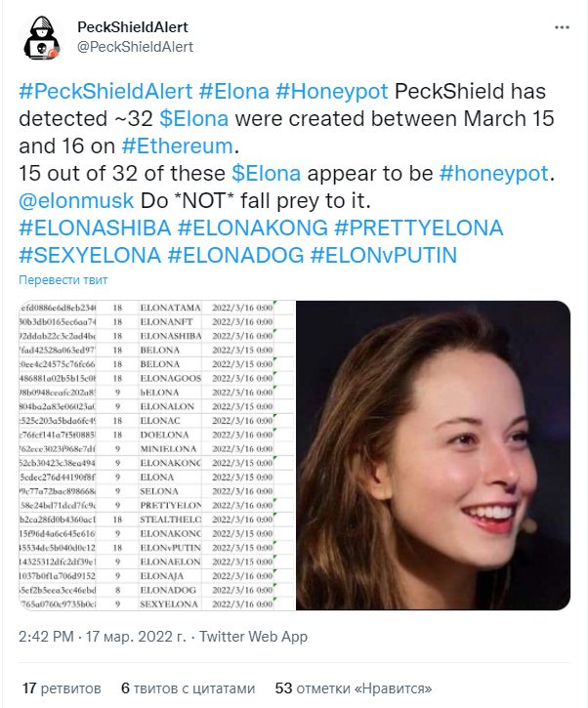Open the tweet's three-dot more menu
588x708 pixels.
(562, 27)
